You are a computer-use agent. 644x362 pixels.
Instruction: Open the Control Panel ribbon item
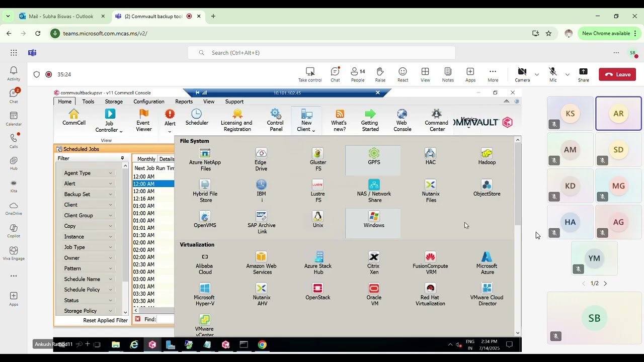pyautogui.click(x=275, y=121)
